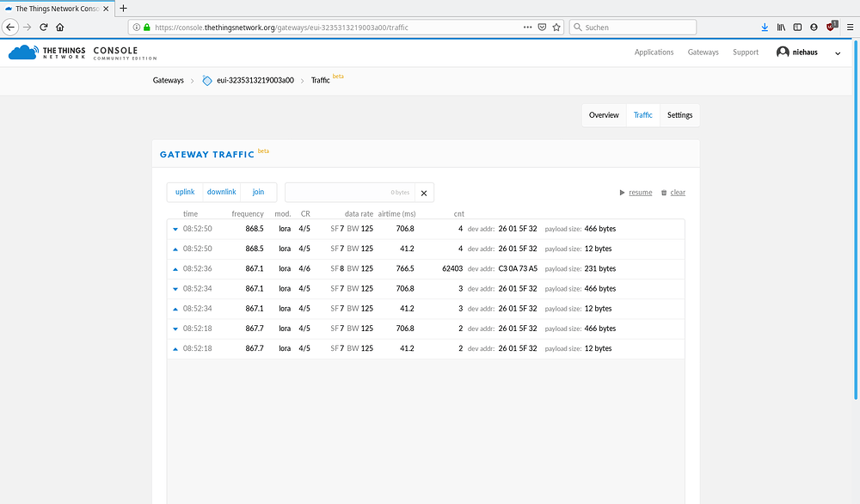Click the play icon beside resume
The width and height of the screenshot is (860, 504).
click(622, 193)
